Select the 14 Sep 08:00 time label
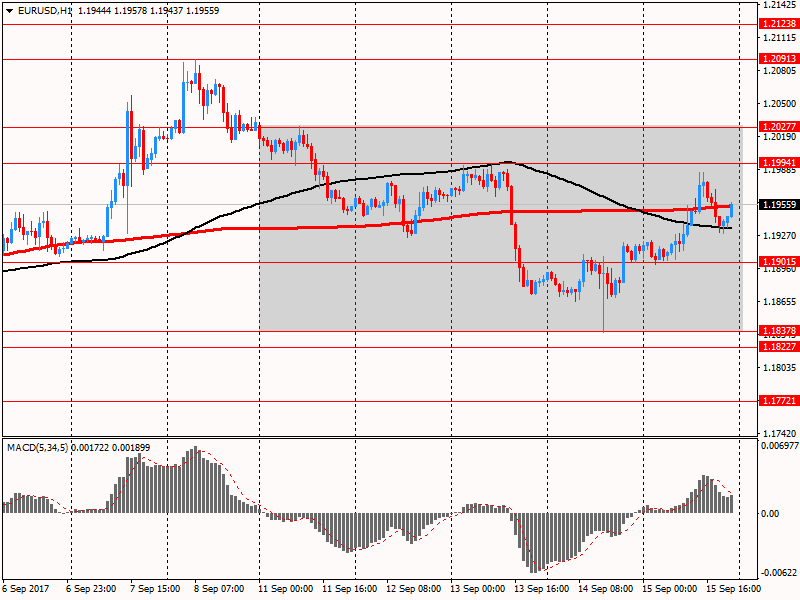This screenshot has height=600, width=800. [x=606, y=589]
